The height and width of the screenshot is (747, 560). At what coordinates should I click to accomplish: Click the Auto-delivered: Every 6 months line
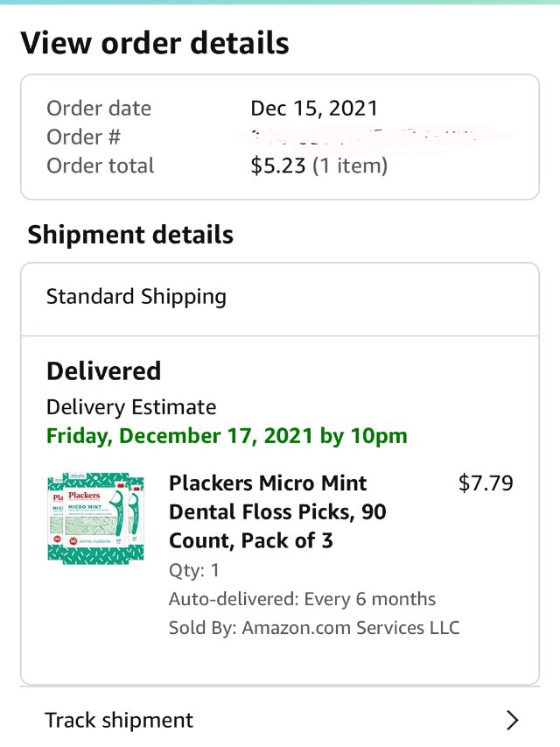pyautogui.click(x=302, y=599)
